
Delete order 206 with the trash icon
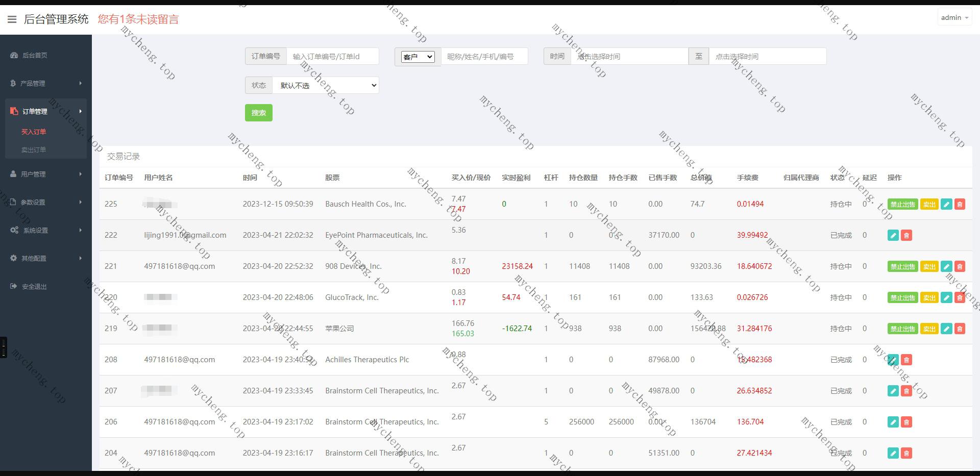(906, 422)
